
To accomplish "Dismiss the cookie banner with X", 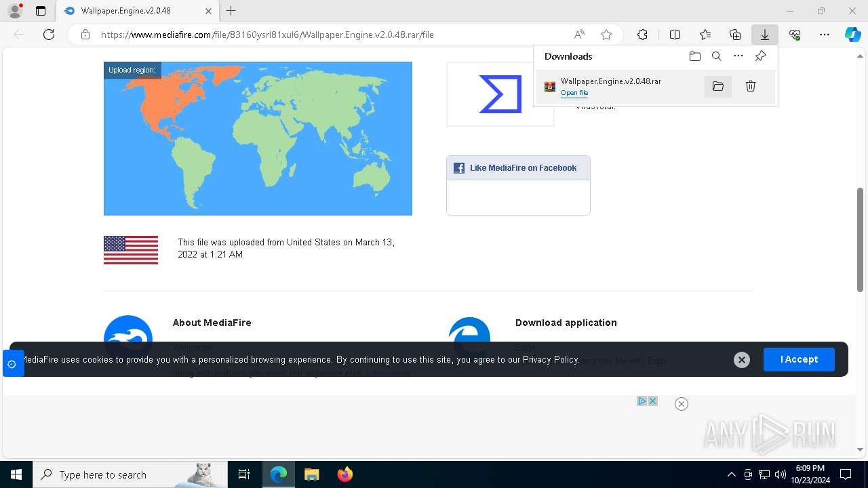I will pyautogui.click(x=742, y=360).
